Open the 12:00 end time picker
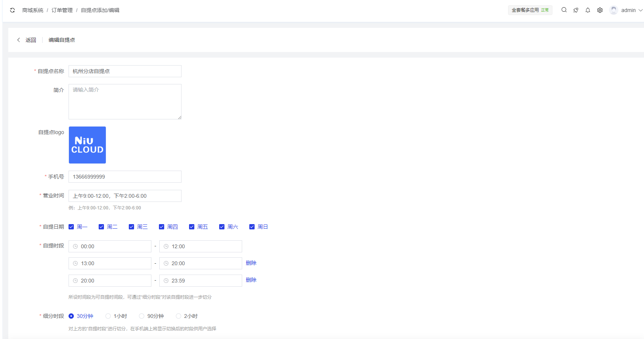The image size is (644, 339). pyautogui.click(x=200, y=246)
